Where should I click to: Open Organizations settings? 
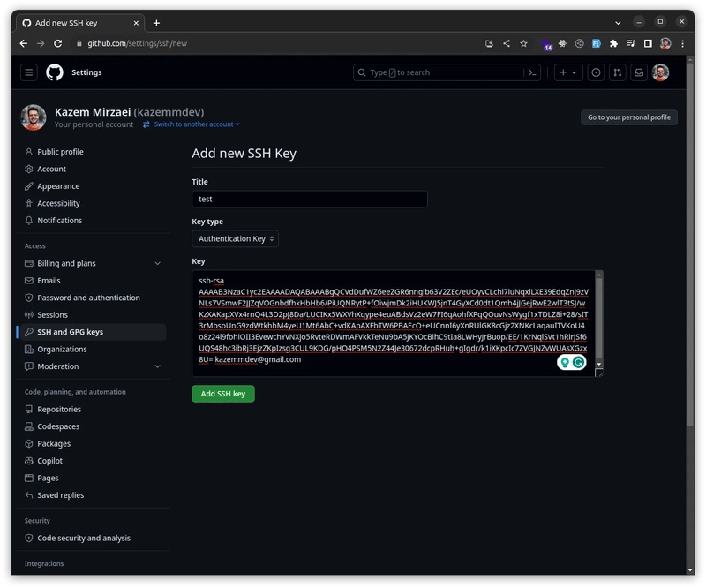click(62, 350)
